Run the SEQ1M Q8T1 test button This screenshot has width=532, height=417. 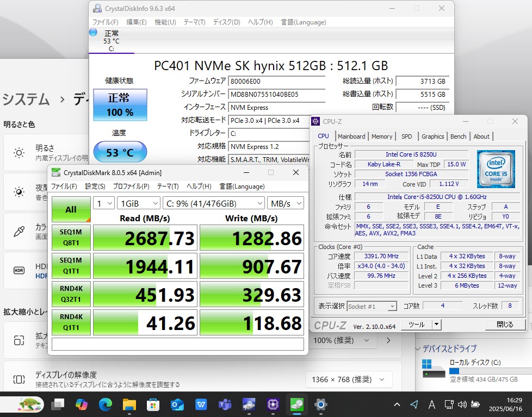[71, 238]
